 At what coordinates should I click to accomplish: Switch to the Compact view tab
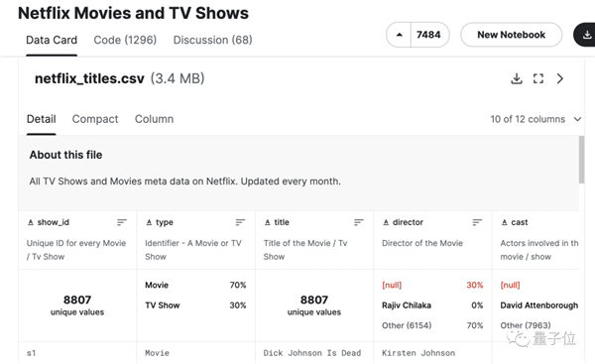coord(95,119)
